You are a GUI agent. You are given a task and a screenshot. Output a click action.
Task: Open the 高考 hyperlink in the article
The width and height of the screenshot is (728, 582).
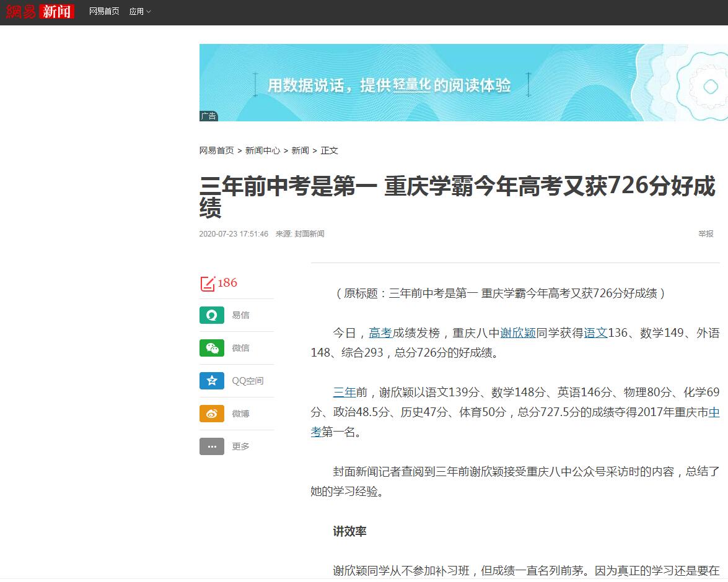point(380,333)
